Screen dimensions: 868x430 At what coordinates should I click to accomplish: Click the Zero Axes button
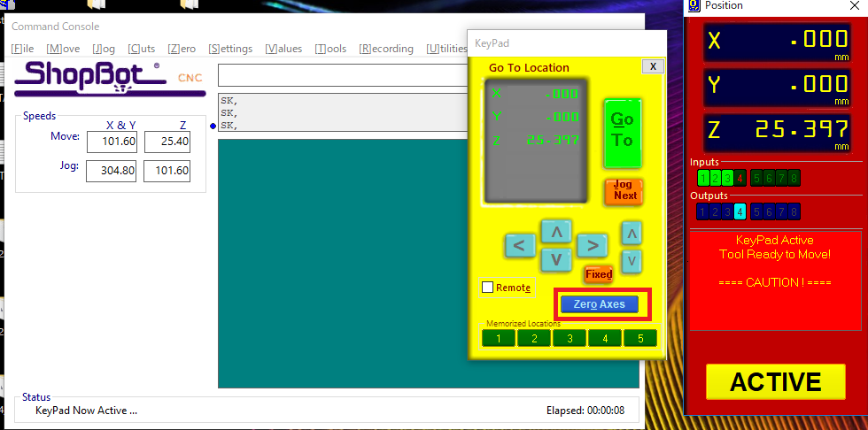coord(600,304)
